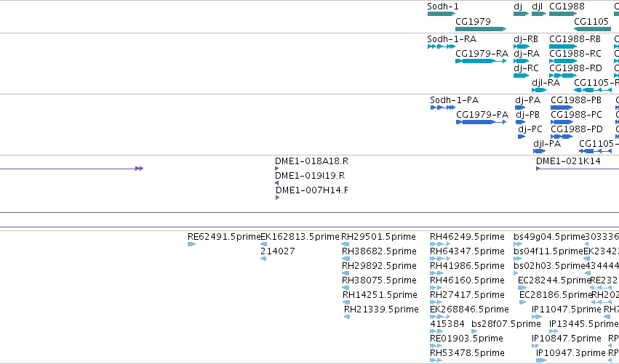This screenshot has height=364, width=619.
Task: Select the CG1105 gene glyph
Action: click(593, 29)
